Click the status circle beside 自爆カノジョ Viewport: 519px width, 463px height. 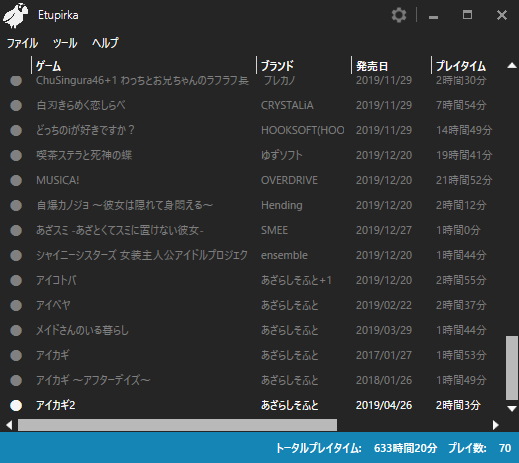point(16,205)
